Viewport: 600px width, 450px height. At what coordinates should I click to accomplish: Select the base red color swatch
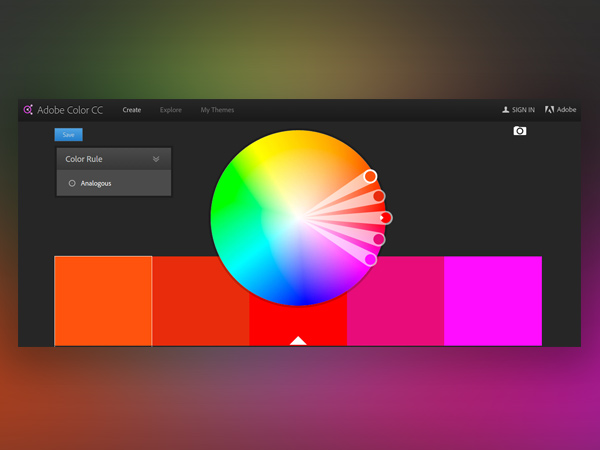(x=298, y=325)
